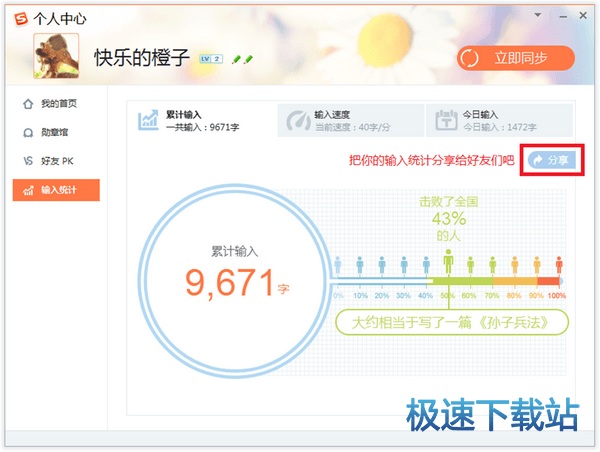600x452 pixels.
Task: Click the VS icon next to 好友 PK
Action: 28,161
